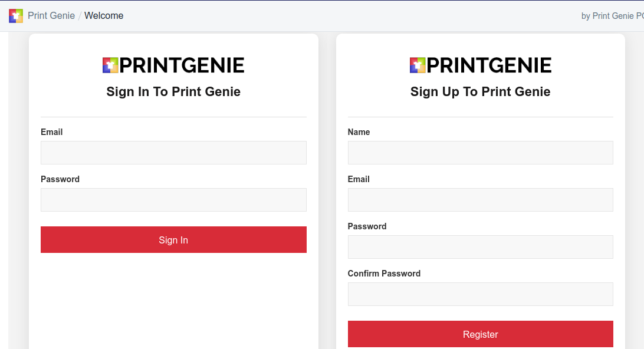
Task: Focus the Password field in Sign In form
Action: click(x=173, y=200)
